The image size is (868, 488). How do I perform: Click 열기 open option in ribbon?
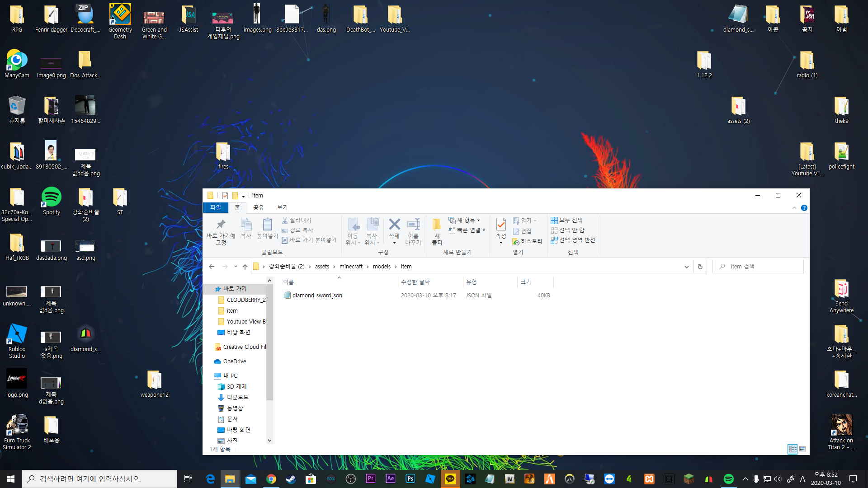(524, 221)
